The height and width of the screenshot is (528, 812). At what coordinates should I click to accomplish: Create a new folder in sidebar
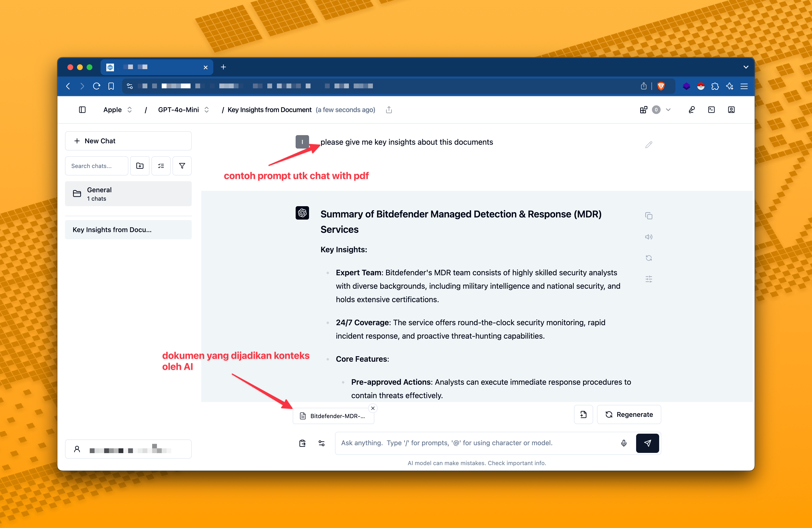(140, 166)
